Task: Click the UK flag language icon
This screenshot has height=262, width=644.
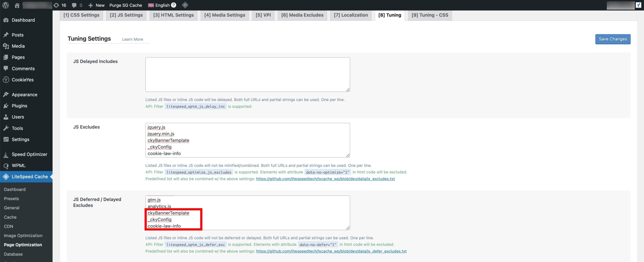Action: point(151,5)
